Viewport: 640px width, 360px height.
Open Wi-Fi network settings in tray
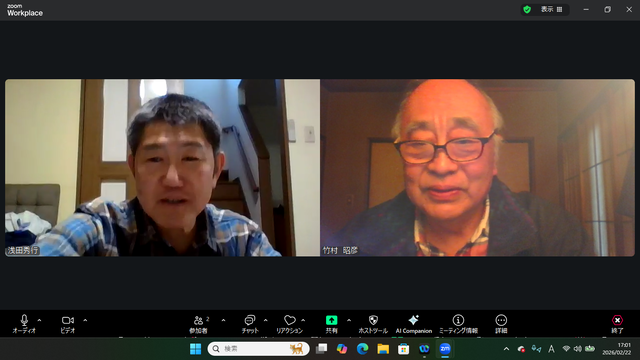pyautogui.click(x=566, y=349)
